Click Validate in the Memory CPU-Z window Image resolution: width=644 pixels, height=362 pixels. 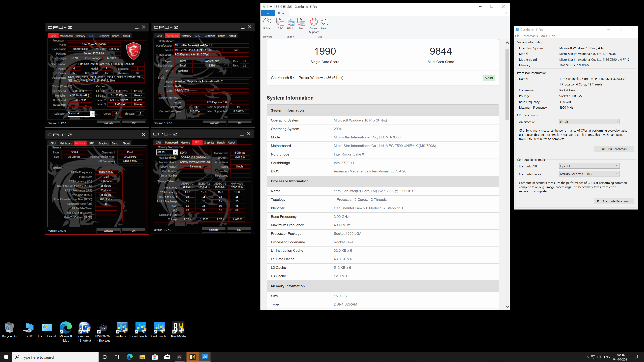(109, 231)
